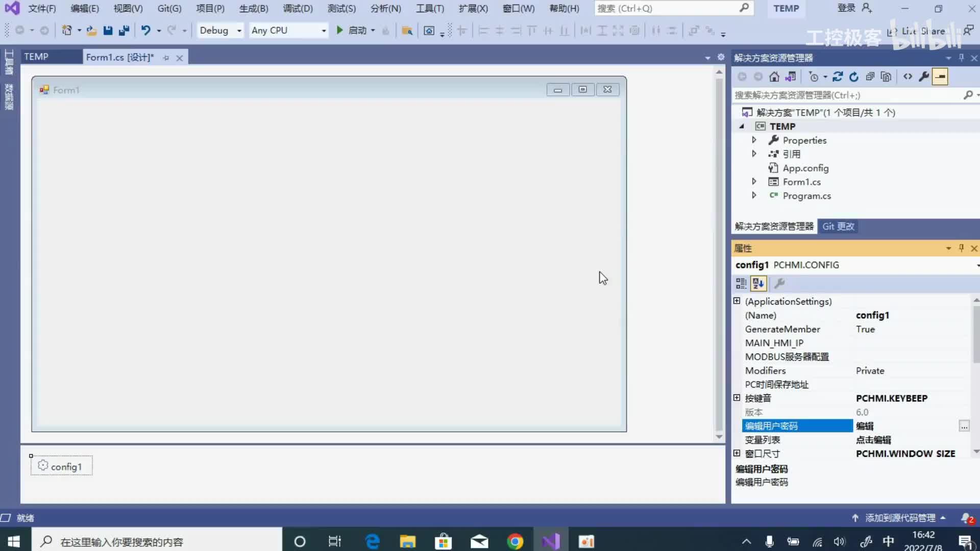Switch to the Git 更改 tab
Screen dimensions: 980x551
pyautogui.click(x=838, y=227)
